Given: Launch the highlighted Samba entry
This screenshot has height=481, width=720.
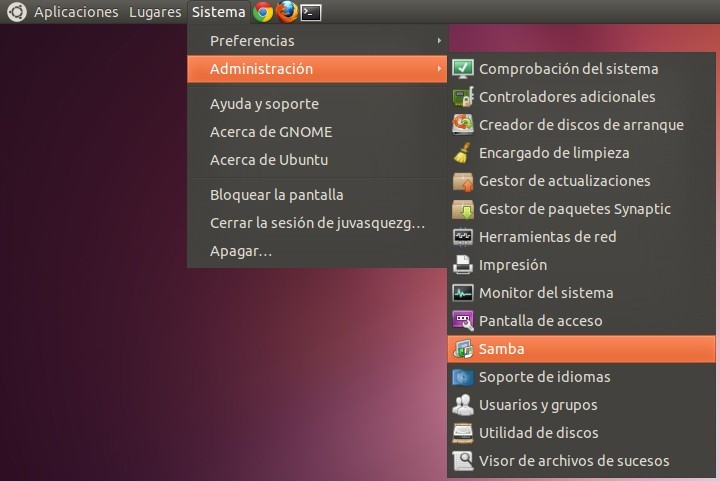Looking at the screenshot, I should 581,349.
